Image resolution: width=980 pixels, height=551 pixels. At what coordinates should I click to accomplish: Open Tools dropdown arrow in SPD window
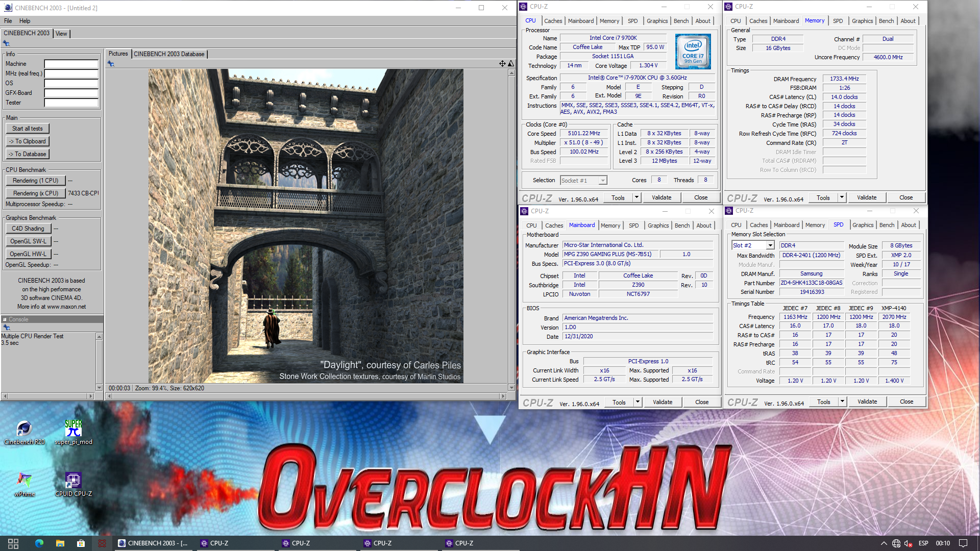842,402
